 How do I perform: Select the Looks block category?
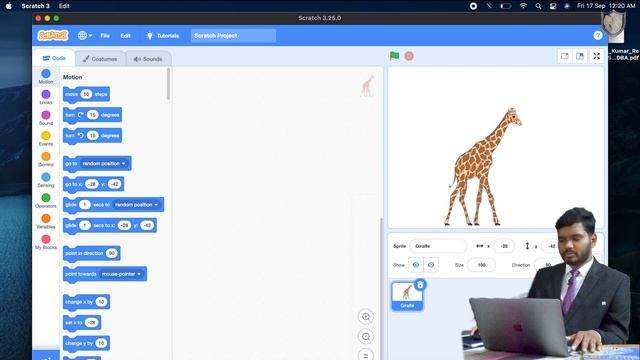pos(46,97)
